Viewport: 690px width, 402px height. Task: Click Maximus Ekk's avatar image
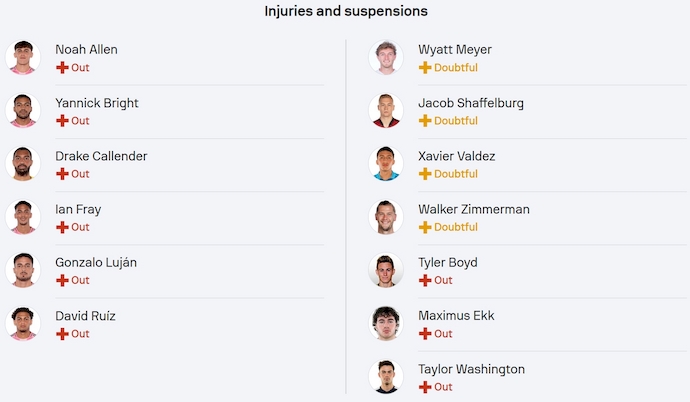385,324
